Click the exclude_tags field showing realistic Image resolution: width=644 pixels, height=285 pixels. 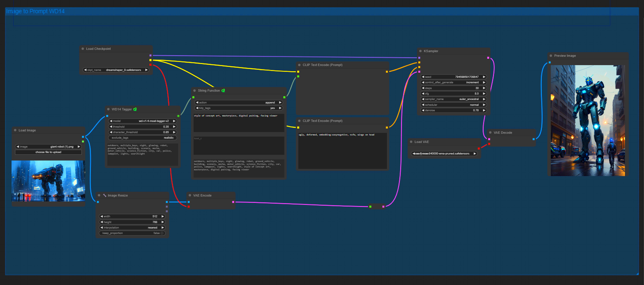pos(143,138)
